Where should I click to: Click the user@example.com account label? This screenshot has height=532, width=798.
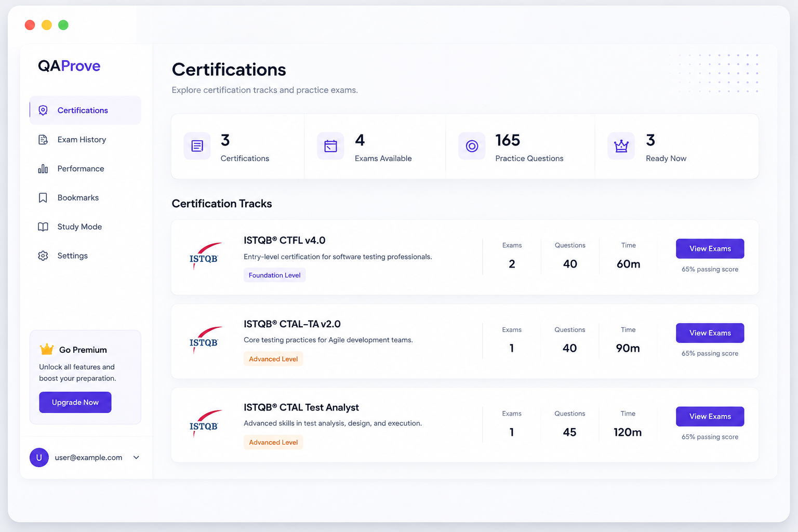tap(89, 458)
